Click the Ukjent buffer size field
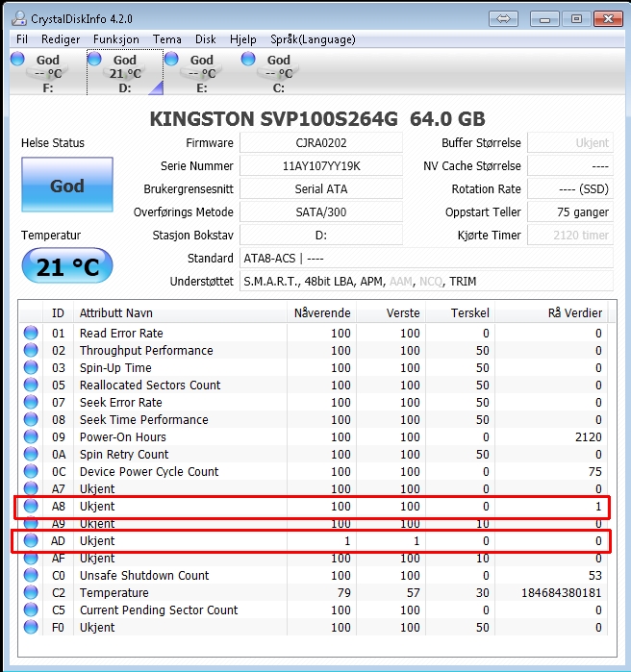The width and height of the screenshot is (631, 672). (570, 142)
